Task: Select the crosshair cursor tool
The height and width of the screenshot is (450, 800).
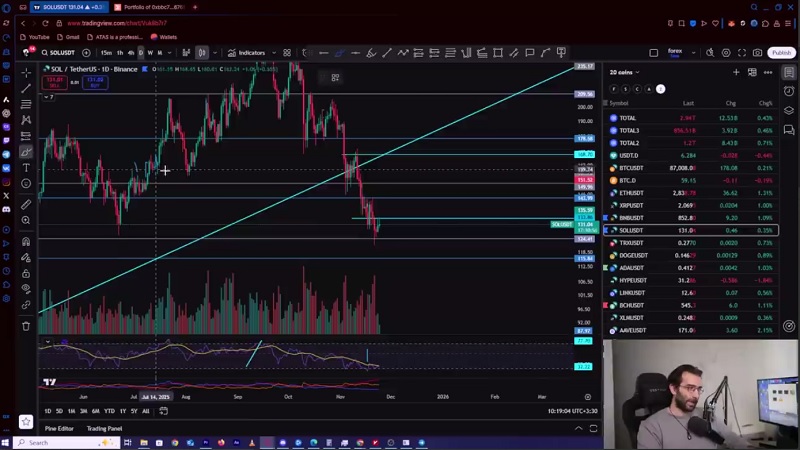Action: 26,72
